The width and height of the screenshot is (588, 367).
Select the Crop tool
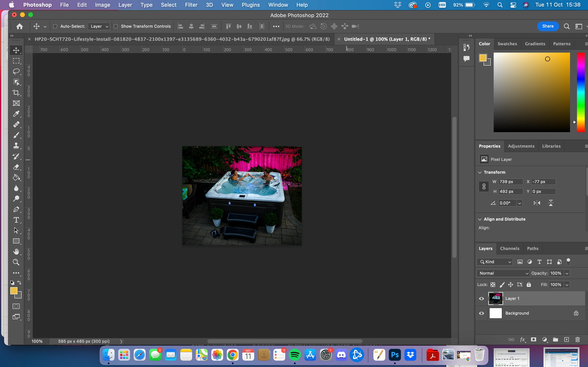pyautogui.click(x=16, y=93)
